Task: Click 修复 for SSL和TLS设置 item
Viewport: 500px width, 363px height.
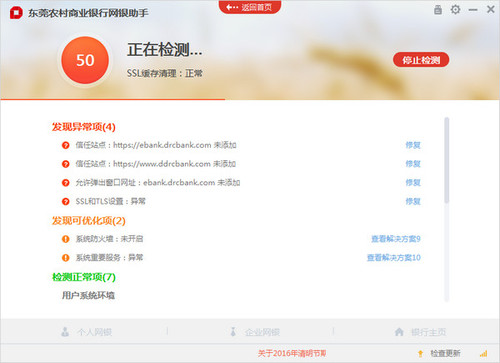Action: point(413,201)
